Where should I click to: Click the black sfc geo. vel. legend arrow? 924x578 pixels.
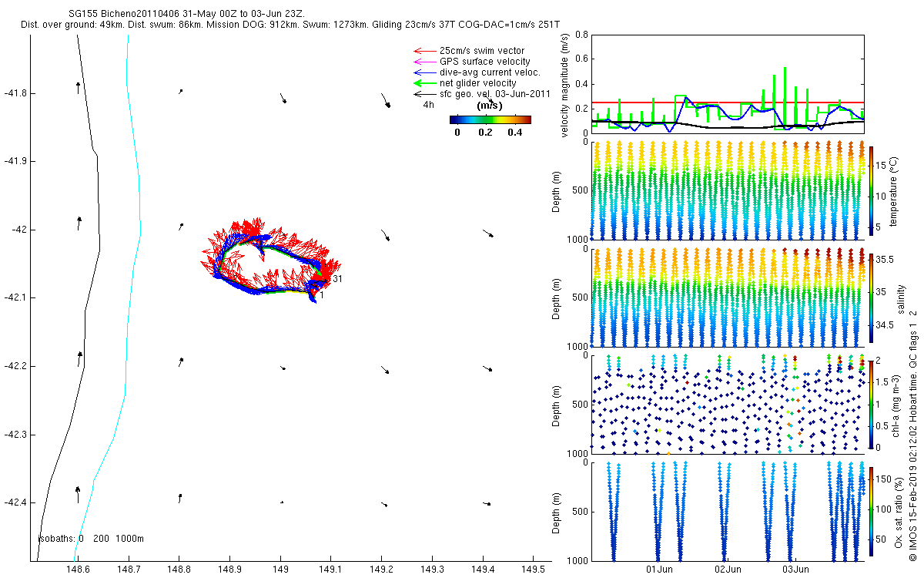pos(424,94)
